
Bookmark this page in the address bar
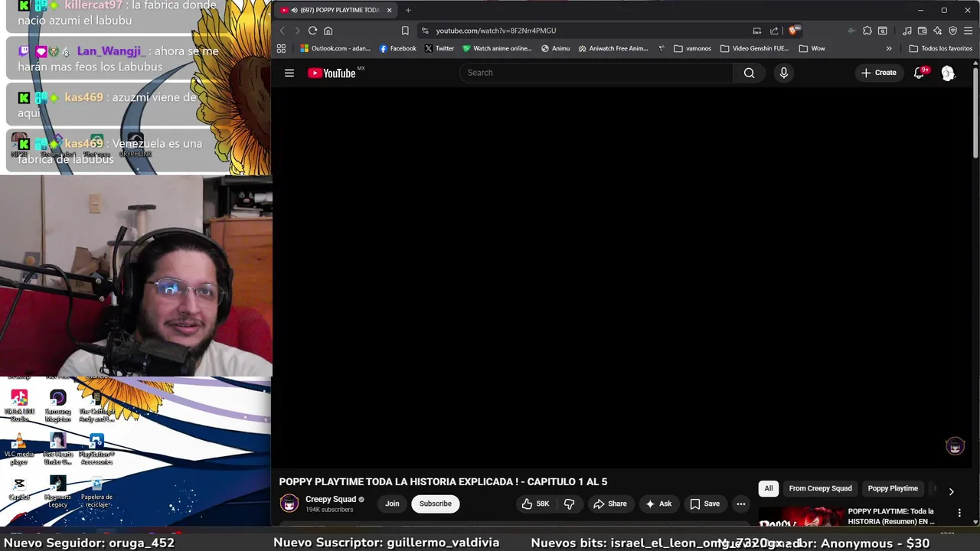click(405, 31)
